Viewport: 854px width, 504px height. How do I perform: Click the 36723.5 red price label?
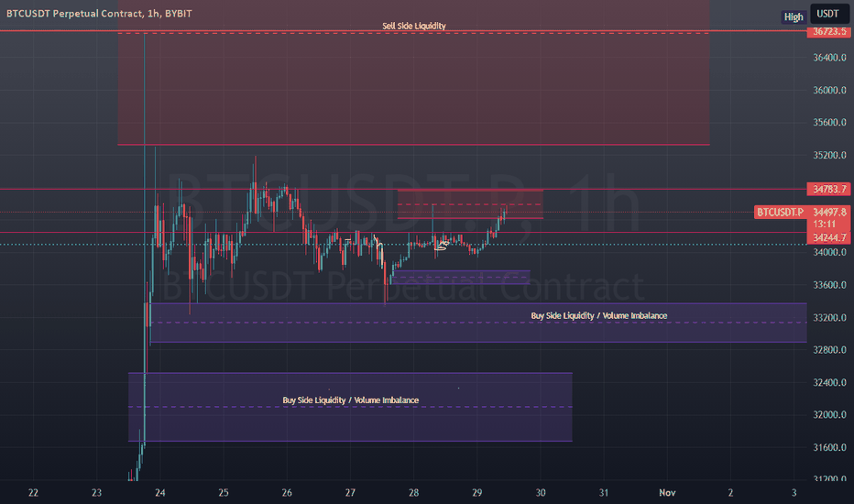pyautogui.click(x=828, y=31)
